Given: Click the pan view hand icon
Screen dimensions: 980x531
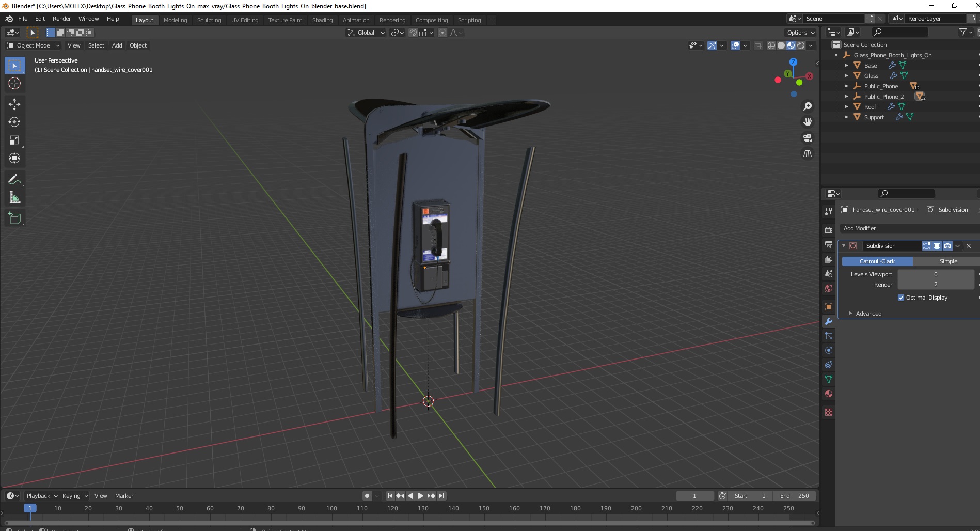Looking at the screenshot, I should coord(808,122).
